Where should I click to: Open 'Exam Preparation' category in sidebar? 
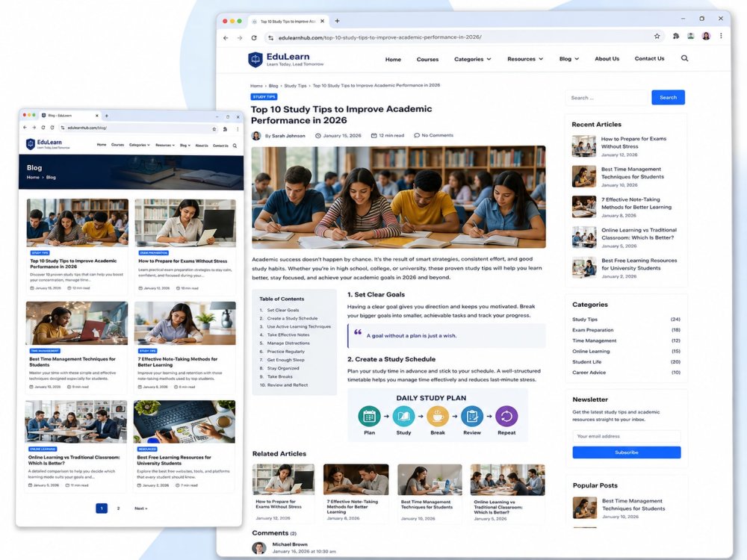tap(592, 330)
